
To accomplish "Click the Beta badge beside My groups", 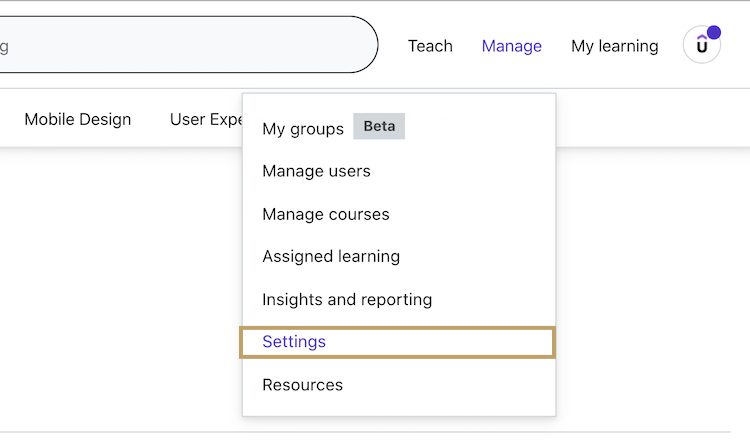I will click(379, 127).
